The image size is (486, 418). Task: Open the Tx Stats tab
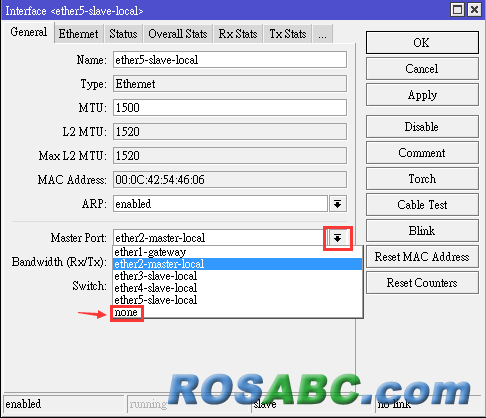coord(288,34)
